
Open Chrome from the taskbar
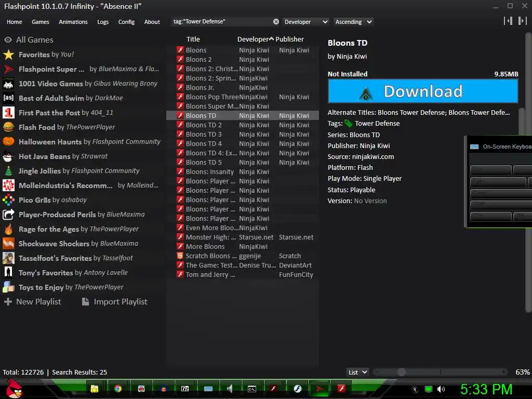click(x=118, y=389)
